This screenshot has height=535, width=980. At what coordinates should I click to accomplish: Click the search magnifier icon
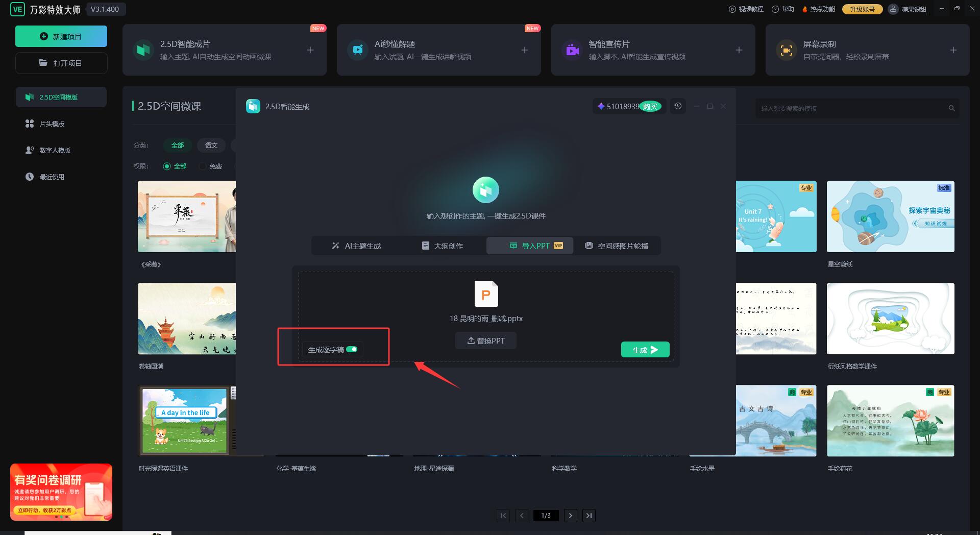951,108
